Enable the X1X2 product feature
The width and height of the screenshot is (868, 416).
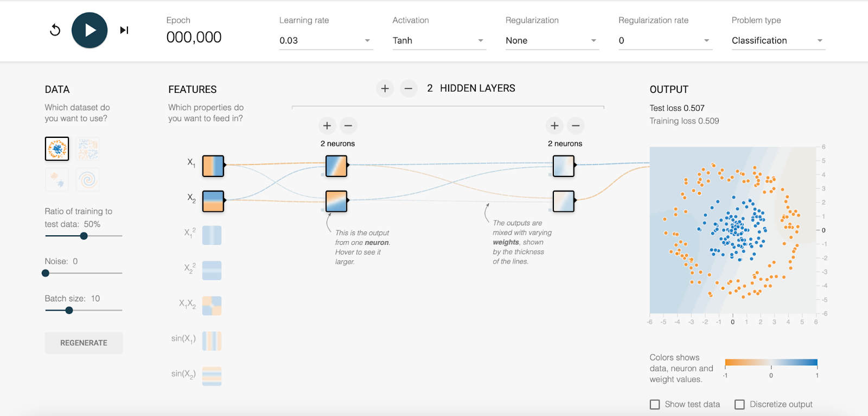point(212,306)
